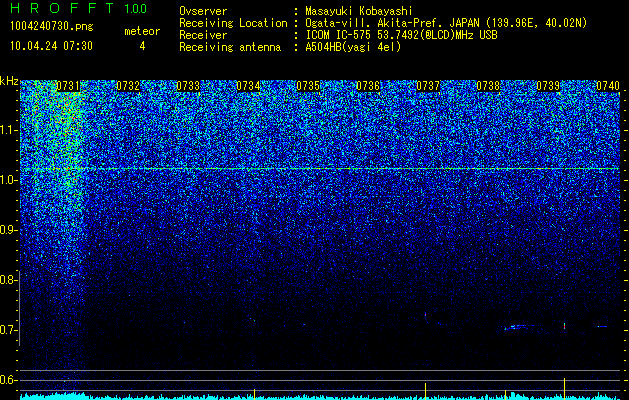Click the 0734 time marker
The image size is (629, 400).
248,86
